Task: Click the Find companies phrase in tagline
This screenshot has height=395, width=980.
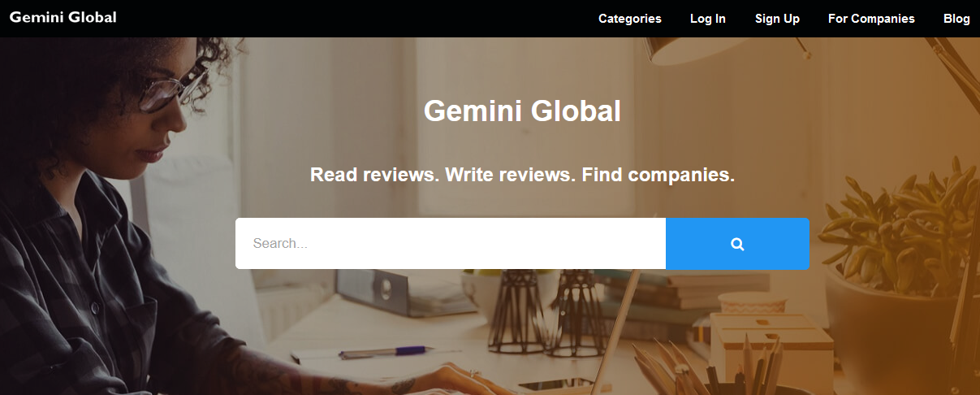Action: tap(658, 175)
